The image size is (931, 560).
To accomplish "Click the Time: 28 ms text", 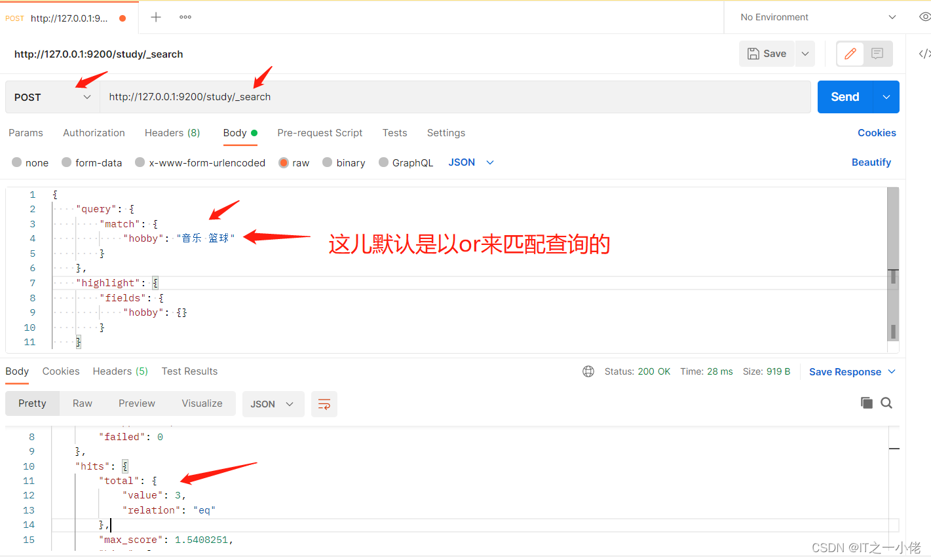I will point(706,371).
